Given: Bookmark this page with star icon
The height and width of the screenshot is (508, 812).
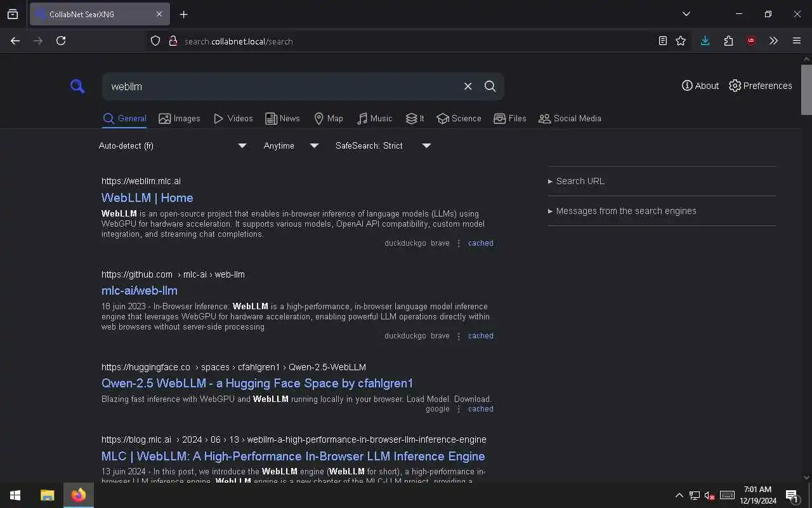Looking at the screenshot, I should 681,41.
